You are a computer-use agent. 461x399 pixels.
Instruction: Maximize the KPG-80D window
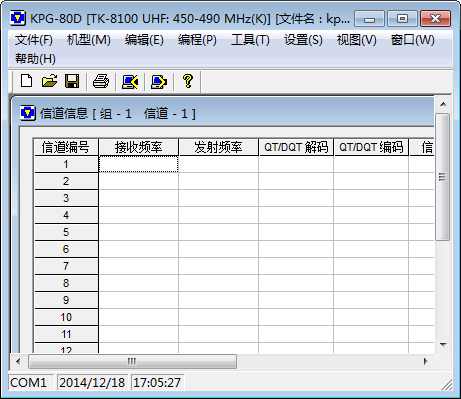402,19
